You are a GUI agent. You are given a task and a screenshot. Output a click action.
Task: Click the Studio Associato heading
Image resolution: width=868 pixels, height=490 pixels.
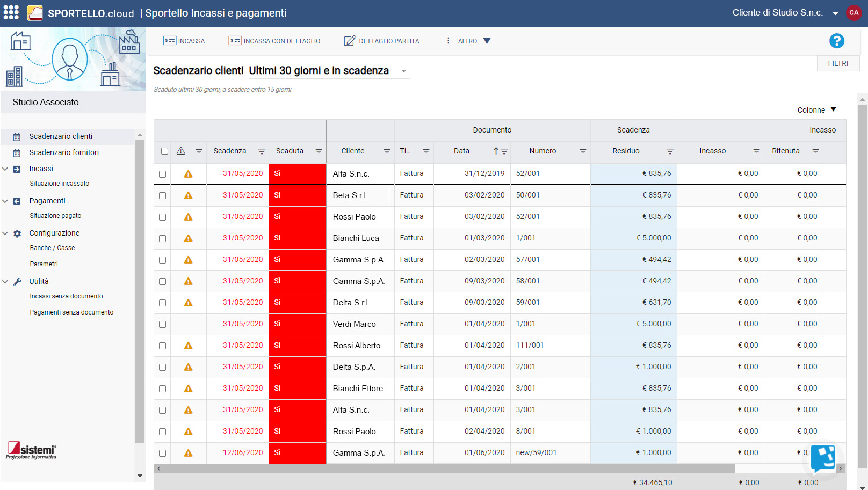pyautogui.click(x=46, y=102)
